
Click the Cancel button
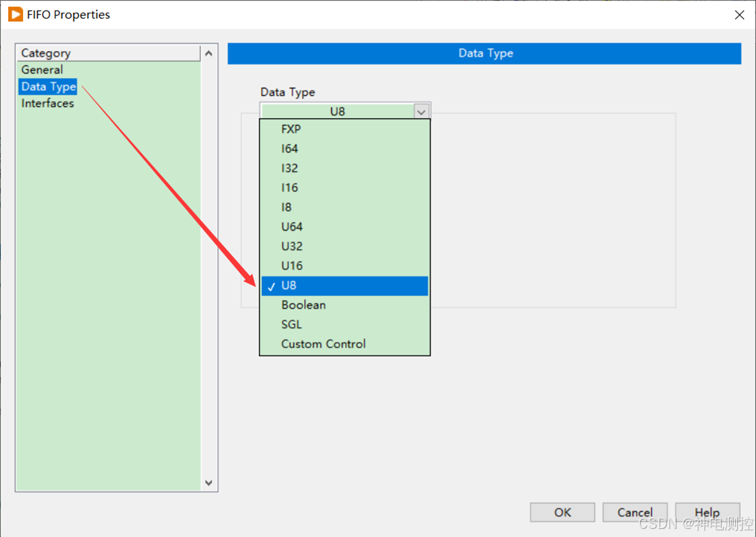click(x=635, y=512)
